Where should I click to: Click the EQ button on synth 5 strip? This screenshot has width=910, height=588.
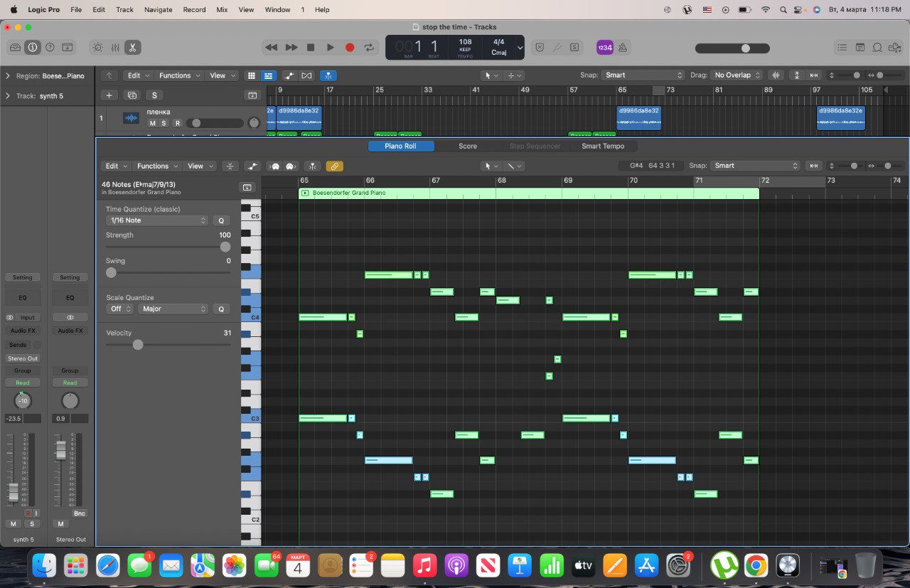(23, 298)
